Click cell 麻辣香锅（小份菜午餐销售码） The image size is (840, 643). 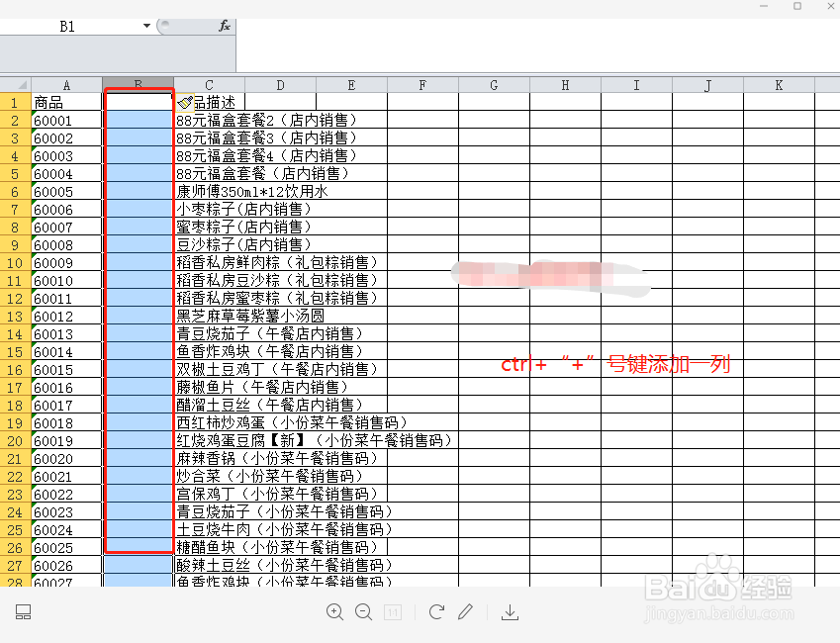[x=277, y=458]
